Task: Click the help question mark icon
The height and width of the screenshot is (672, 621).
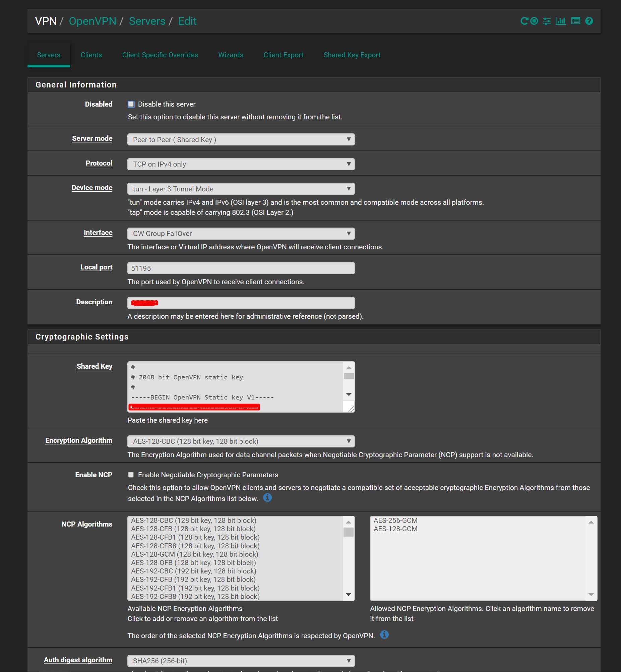Action: 589,21
